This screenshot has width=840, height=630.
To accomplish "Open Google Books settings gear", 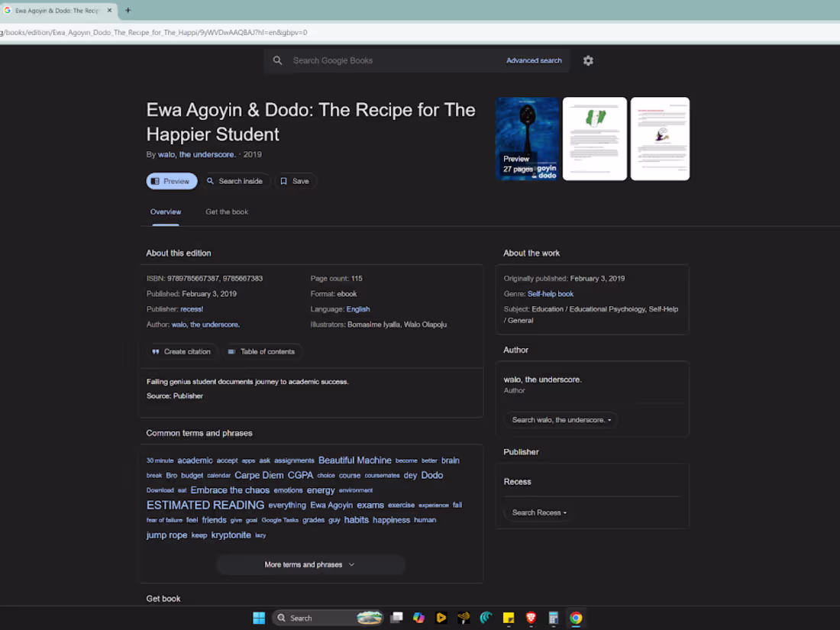I will coord(588,60).
